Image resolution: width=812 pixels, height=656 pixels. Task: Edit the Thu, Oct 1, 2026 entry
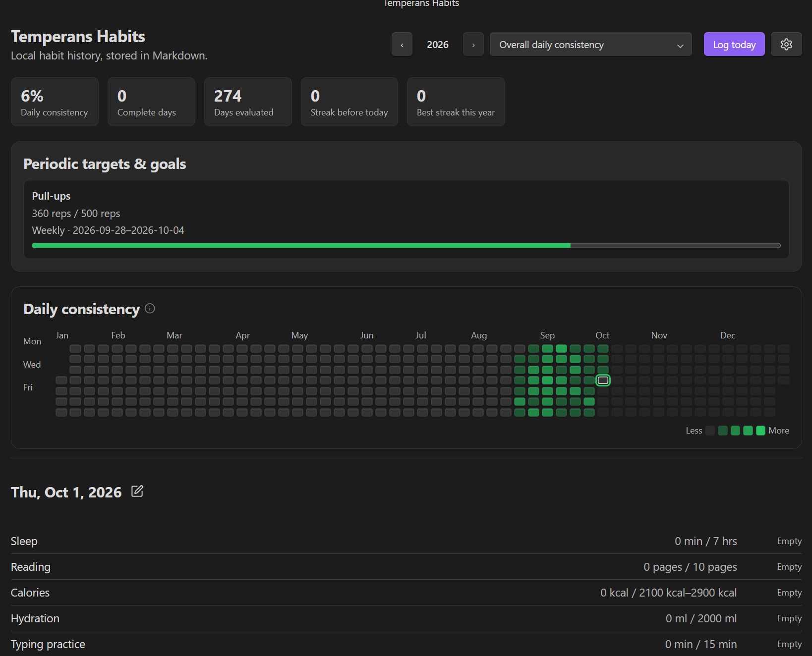[x=137, y=492]
